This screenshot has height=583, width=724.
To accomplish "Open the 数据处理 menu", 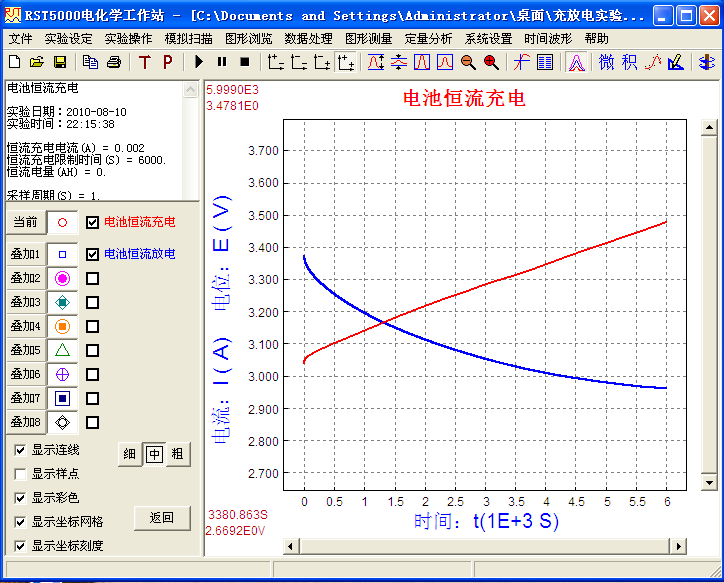I will pyautogui.click(x=308, y=38).
